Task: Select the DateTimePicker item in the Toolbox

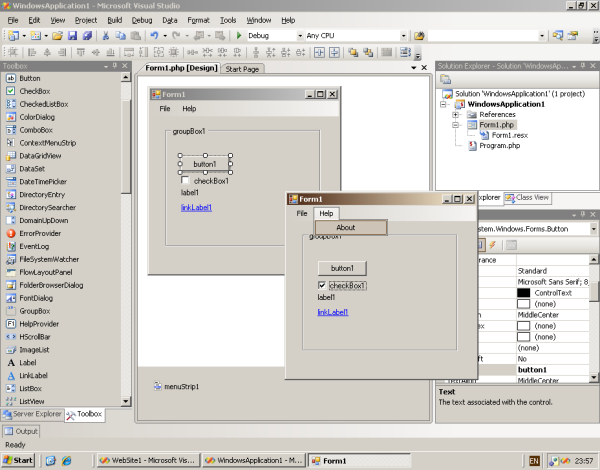Action: coord(43,182)
